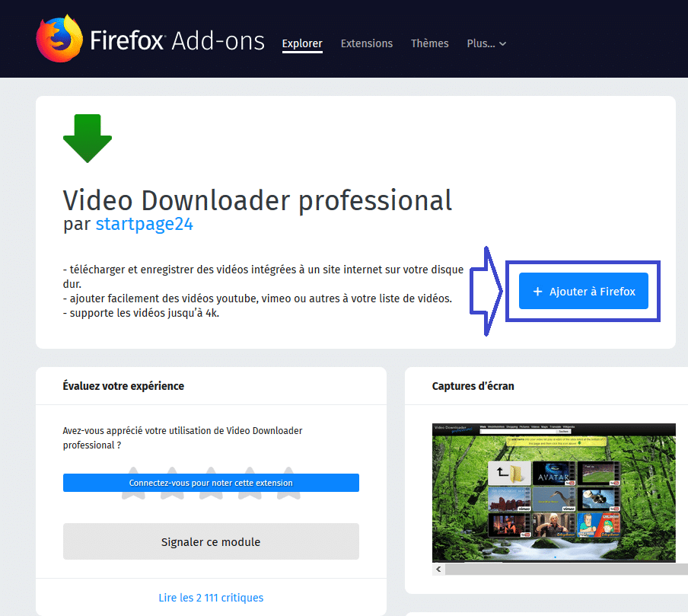This screenshot has height=616, width=688.
Task: Click the supporte les vidéos jusqu'à 4k line
Action: [x=141, y=313]
